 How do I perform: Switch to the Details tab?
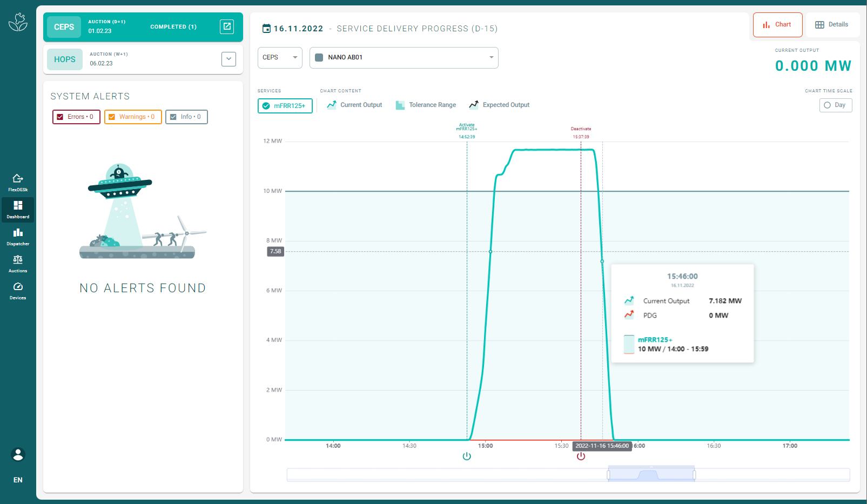[831, 25]
